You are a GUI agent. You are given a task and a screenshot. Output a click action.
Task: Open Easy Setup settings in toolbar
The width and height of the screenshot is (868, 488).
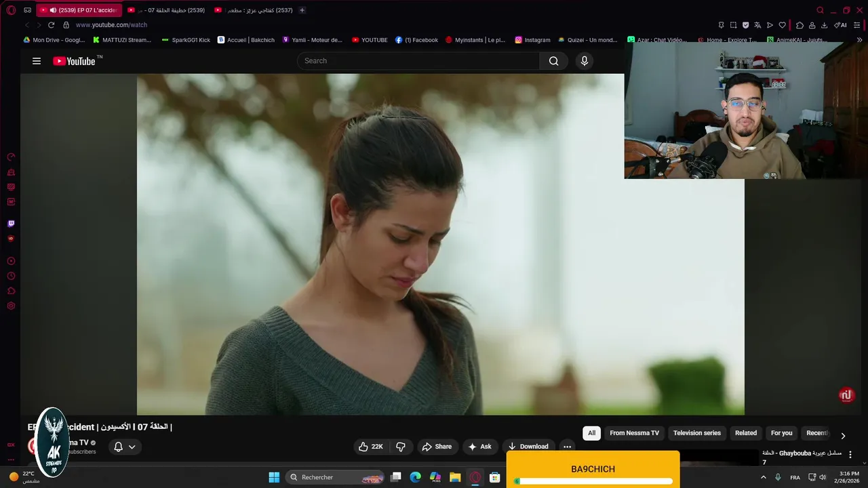tap(858, 25)
